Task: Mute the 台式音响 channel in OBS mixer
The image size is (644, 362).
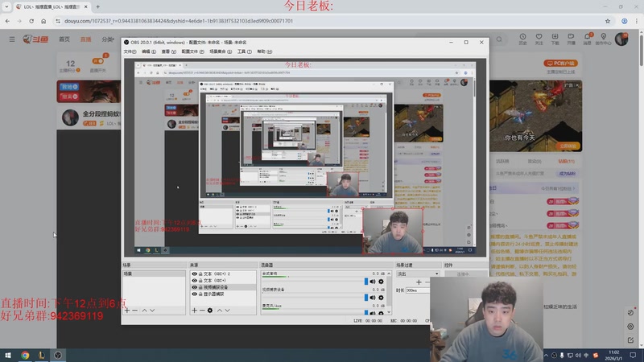Action: tap(373, 282)
